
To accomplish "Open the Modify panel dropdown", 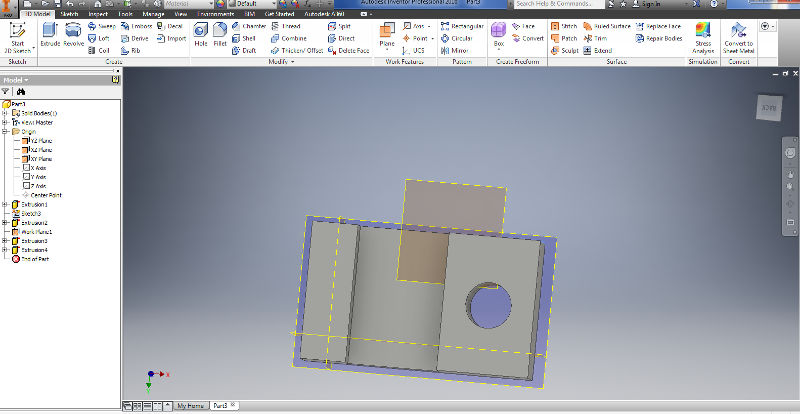I will pos(282,62).
